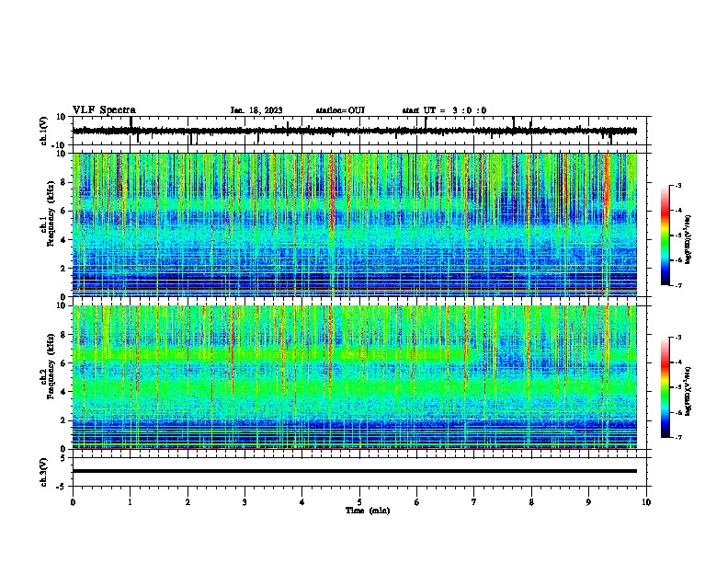Click the "ch.3(V)" axis label

[44, 473]
